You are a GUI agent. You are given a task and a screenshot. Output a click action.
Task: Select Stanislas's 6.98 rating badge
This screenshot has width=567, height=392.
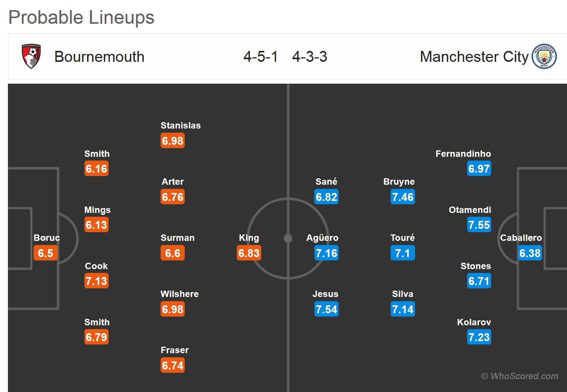click(173, 141)
